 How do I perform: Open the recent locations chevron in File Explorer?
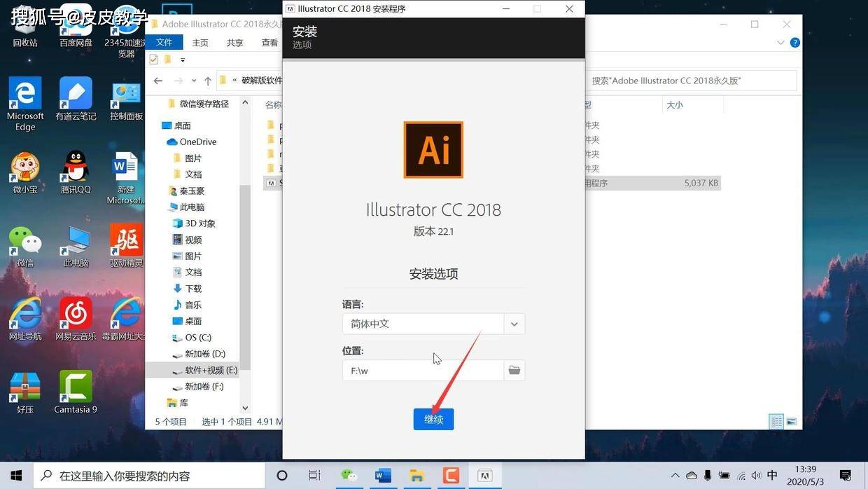194,81
